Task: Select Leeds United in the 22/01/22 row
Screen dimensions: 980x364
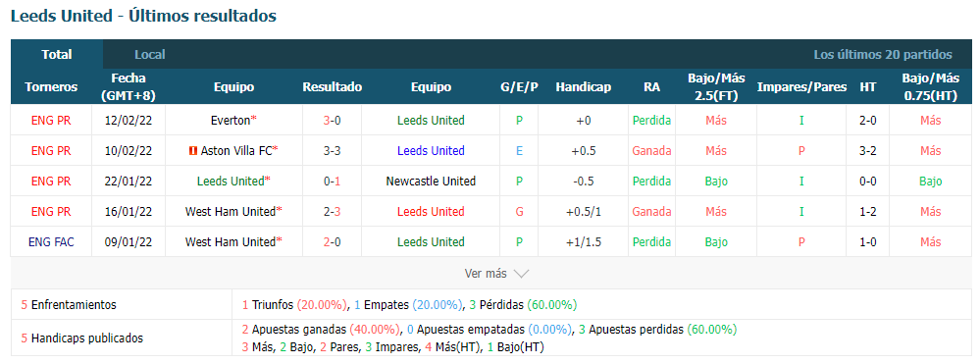Action: (x=231, y=182)
